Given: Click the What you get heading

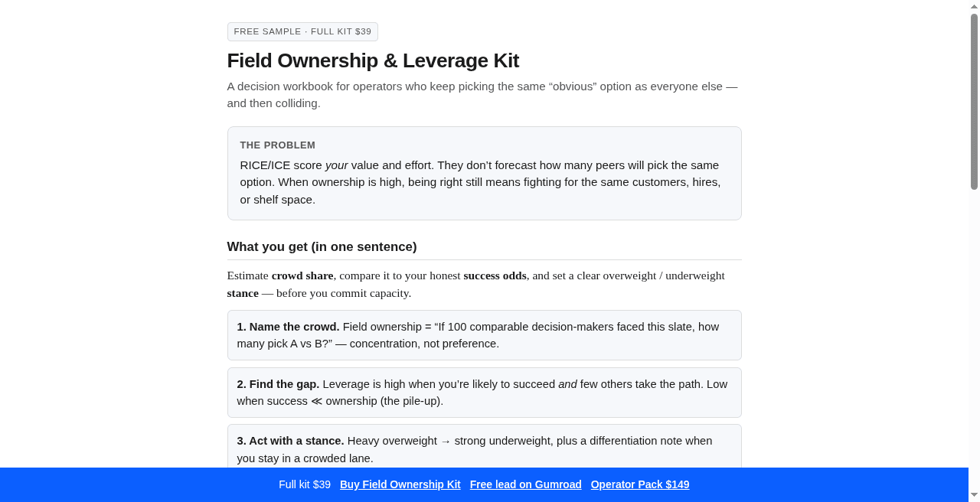Looking at the screenshot, I should click(x=322, y=246).
